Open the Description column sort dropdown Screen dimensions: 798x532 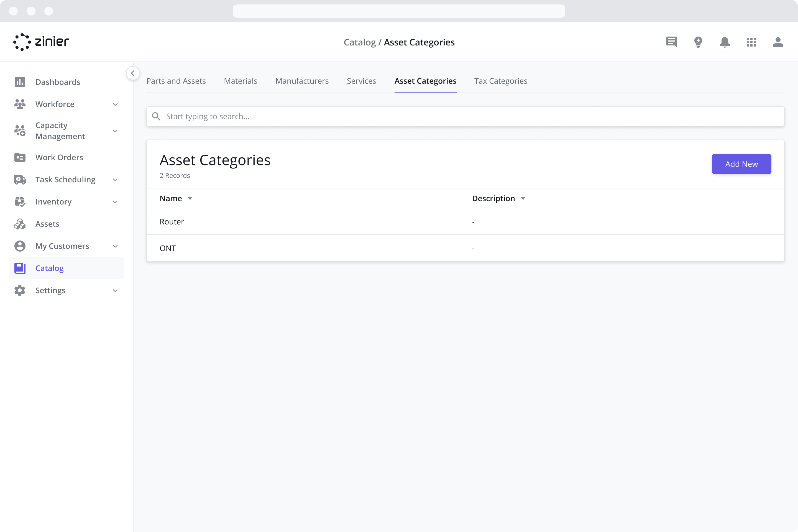(523, 198)
